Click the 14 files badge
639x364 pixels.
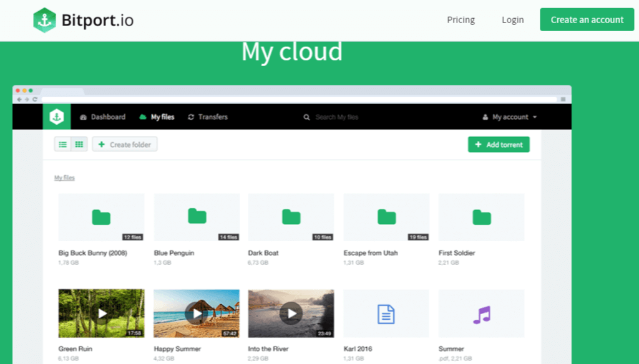coord(228,237)
